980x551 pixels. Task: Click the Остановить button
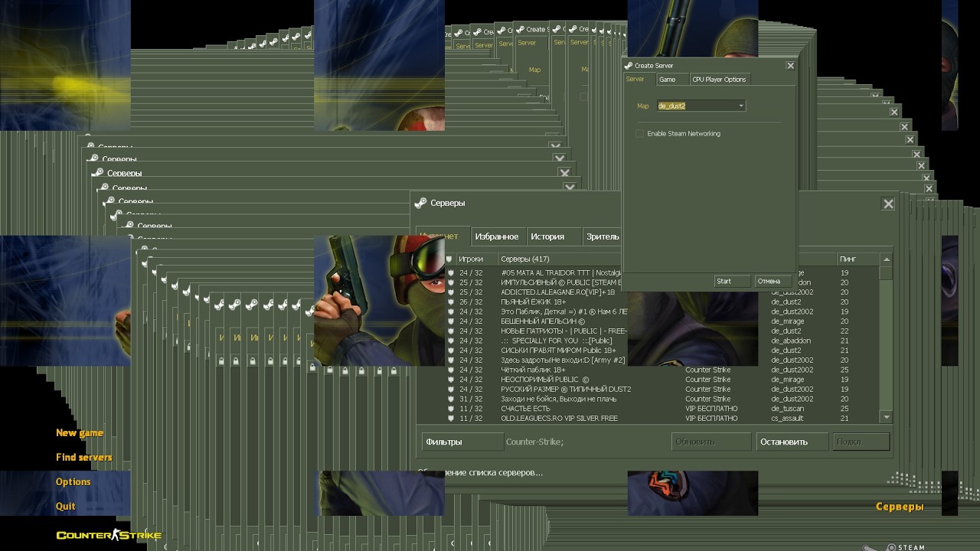pyautogui.click(x=792, y=442)
